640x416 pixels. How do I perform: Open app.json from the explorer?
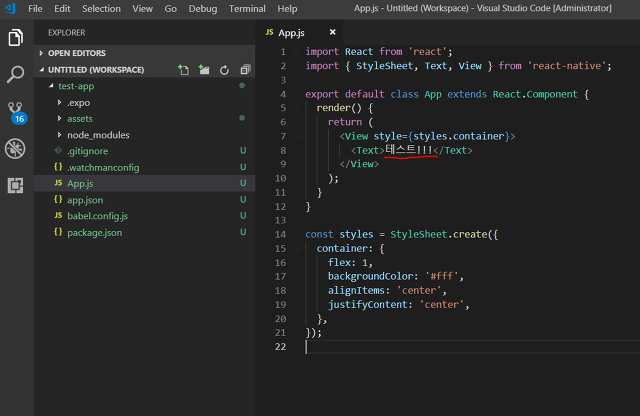tap(144, 200)
